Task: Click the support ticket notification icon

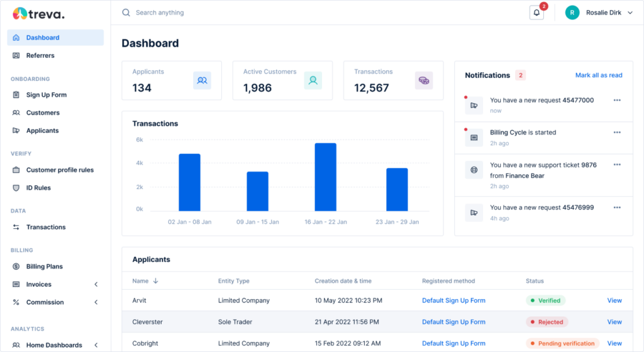Action: pos(474,170)
